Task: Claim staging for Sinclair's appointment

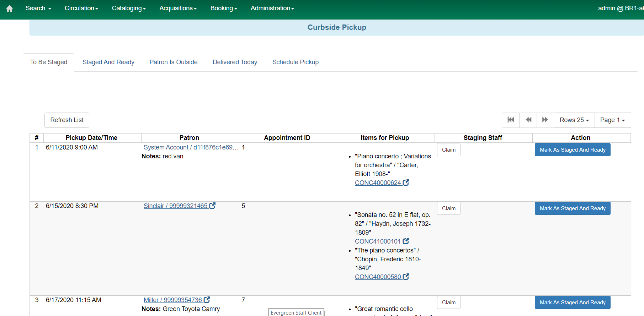Action: [x=448, y=208]
